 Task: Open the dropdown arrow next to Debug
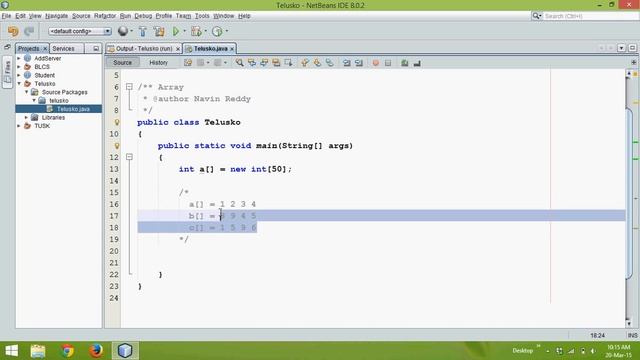point(206,31)
